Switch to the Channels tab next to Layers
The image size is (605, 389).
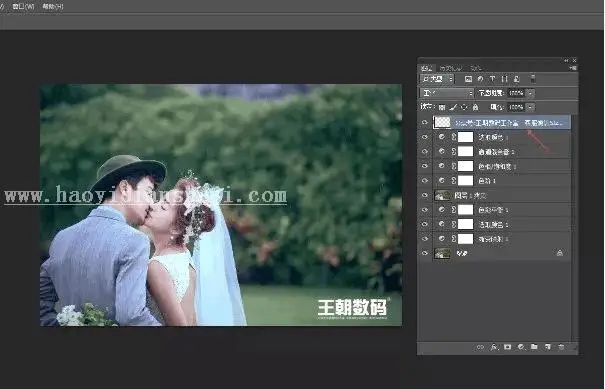click(x=451, y=68)
